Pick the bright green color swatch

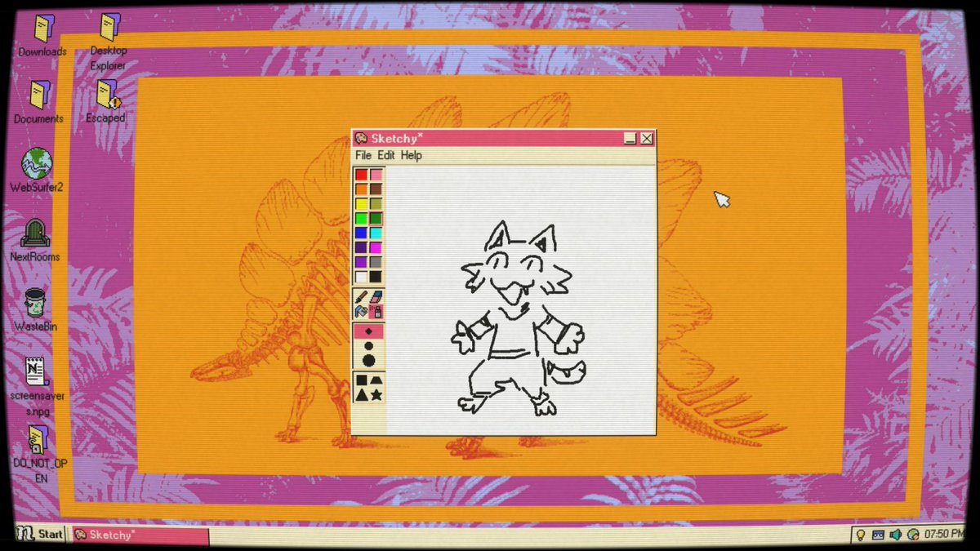tap(361, 218)
